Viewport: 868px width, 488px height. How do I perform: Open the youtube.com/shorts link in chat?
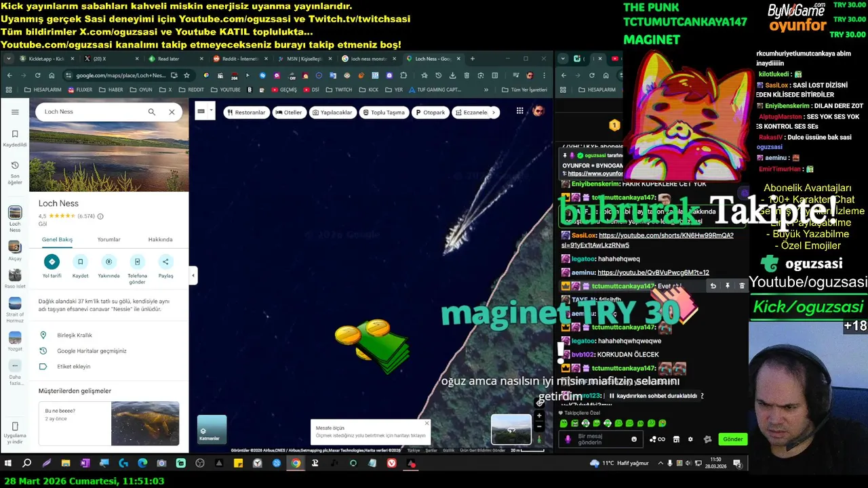[647, 239]
